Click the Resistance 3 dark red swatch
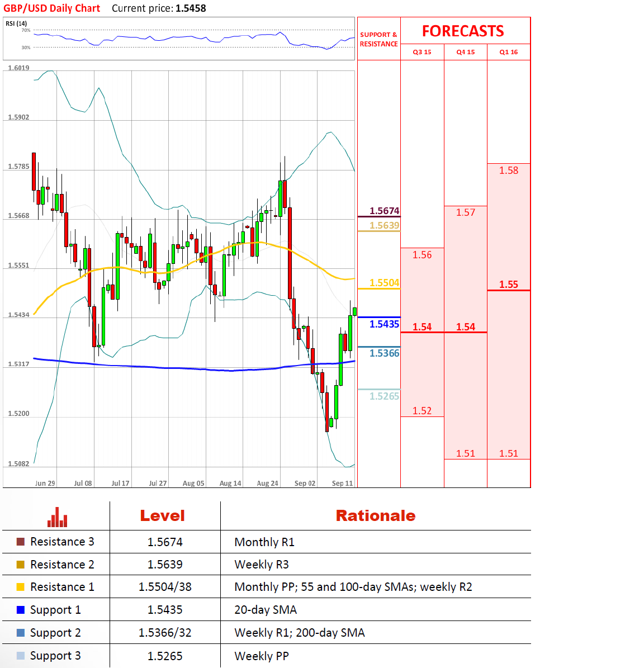Viewport: 644px width, 668px height. point(21,542)
